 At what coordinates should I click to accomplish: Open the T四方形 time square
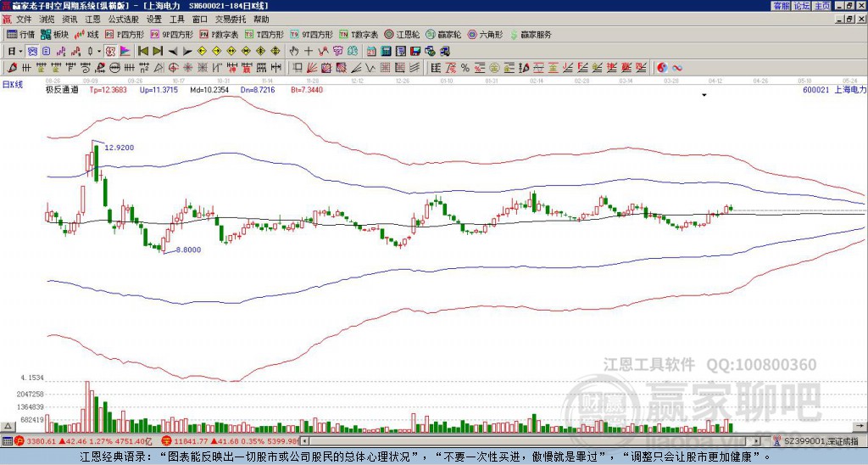tap(264, 34)
